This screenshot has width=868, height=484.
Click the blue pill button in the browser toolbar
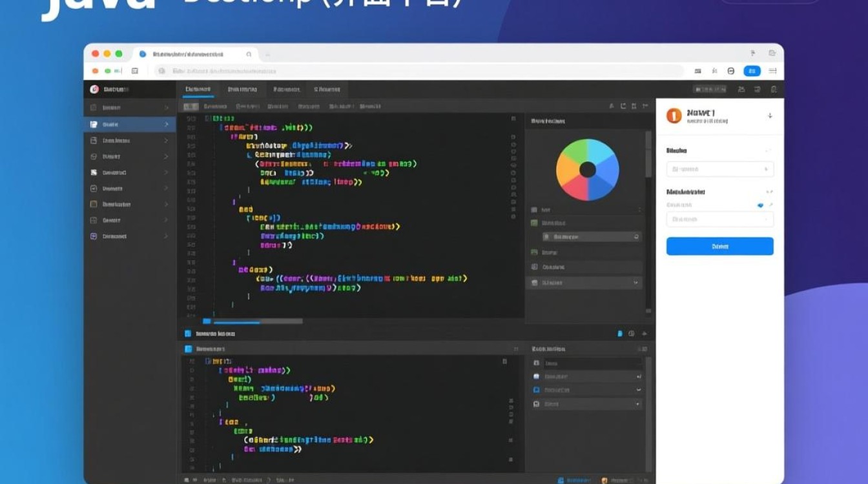coord(752,71)
